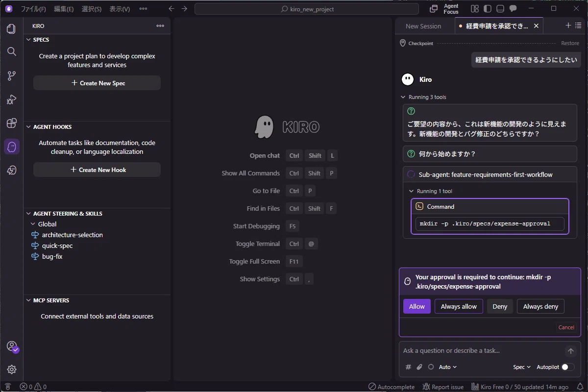
Task: Click the Create New Hook button
Action: click(x=97, y=170)
